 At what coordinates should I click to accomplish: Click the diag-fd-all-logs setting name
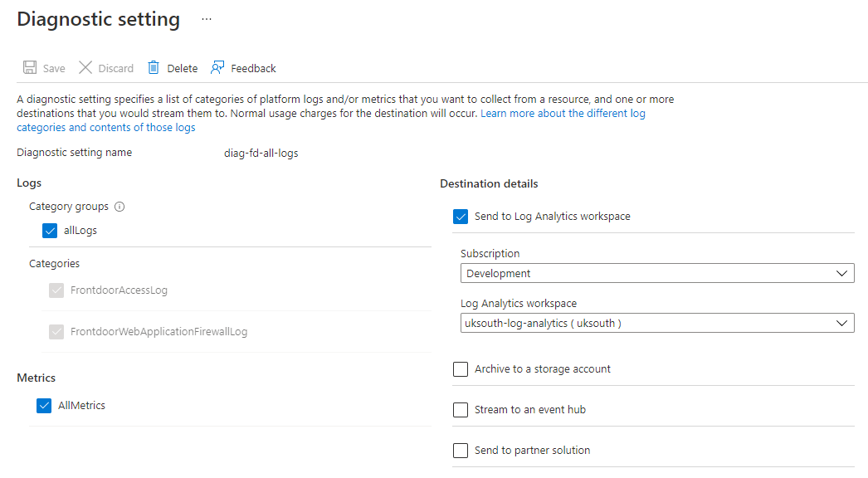[261, 153]
